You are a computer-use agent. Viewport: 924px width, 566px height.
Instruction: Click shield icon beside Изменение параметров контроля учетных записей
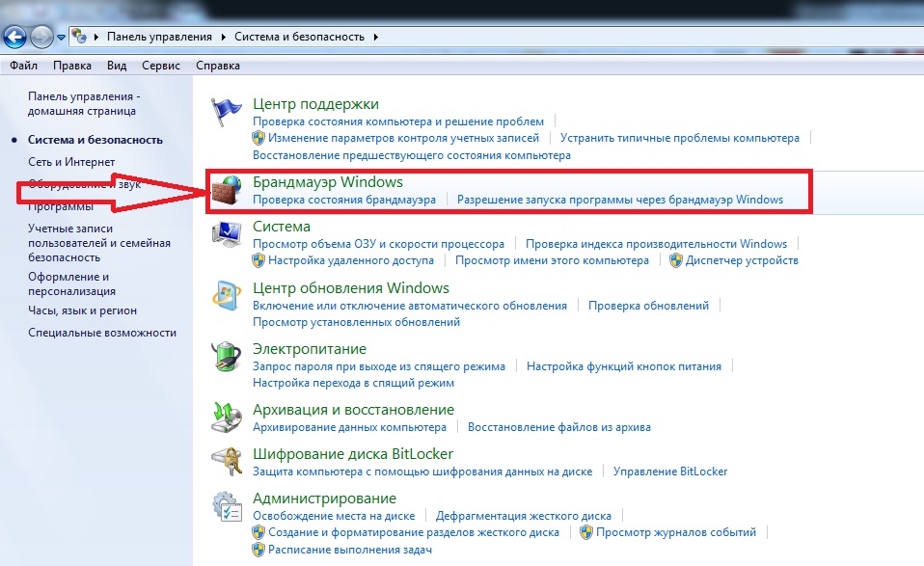click(258, 138)
